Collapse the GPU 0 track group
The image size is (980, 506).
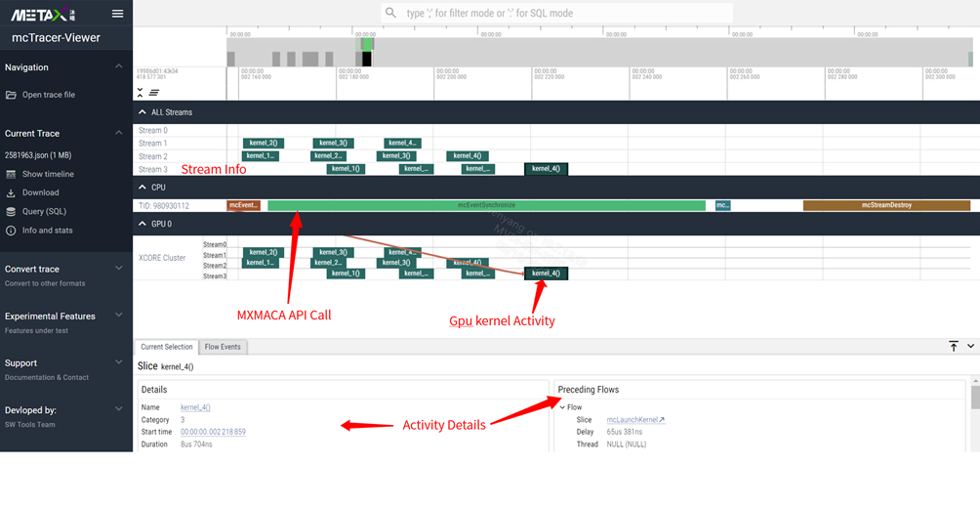coord(143,224)
